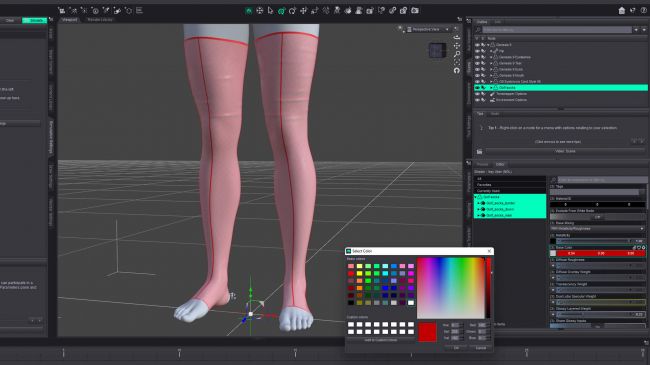
Task: Select the Tips tab below the scene tree
Action: tap(480, 114)
